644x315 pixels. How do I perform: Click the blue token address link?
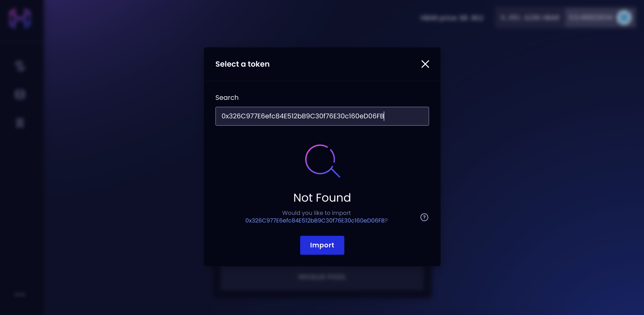[315, 221]
